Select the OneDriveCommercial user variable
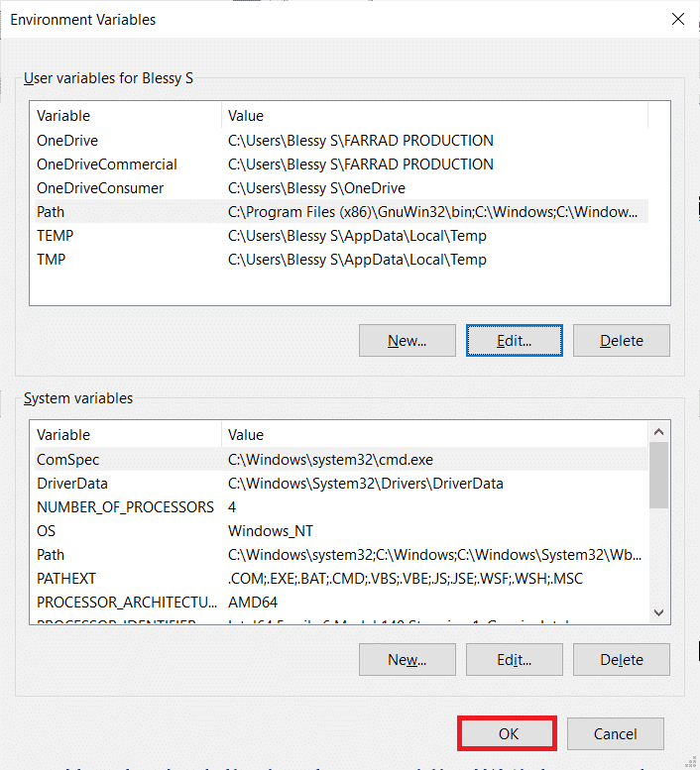 [341, 165]
